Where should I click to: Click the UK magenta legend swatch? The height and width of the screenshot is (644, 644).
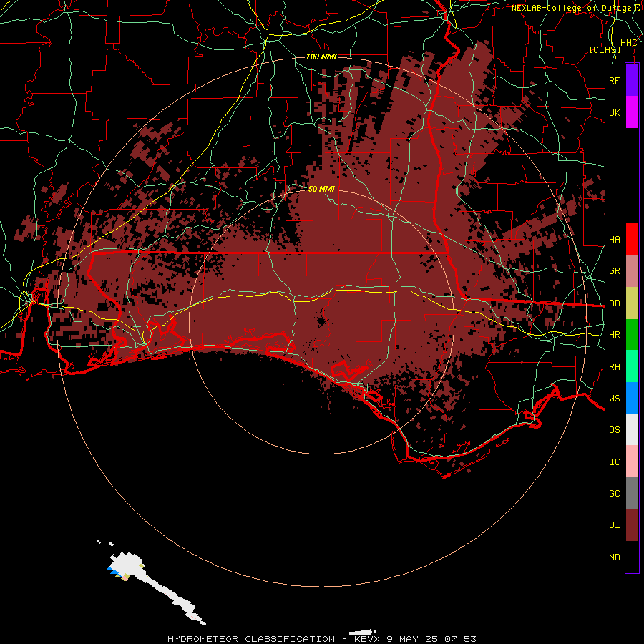tap(632, 112)
